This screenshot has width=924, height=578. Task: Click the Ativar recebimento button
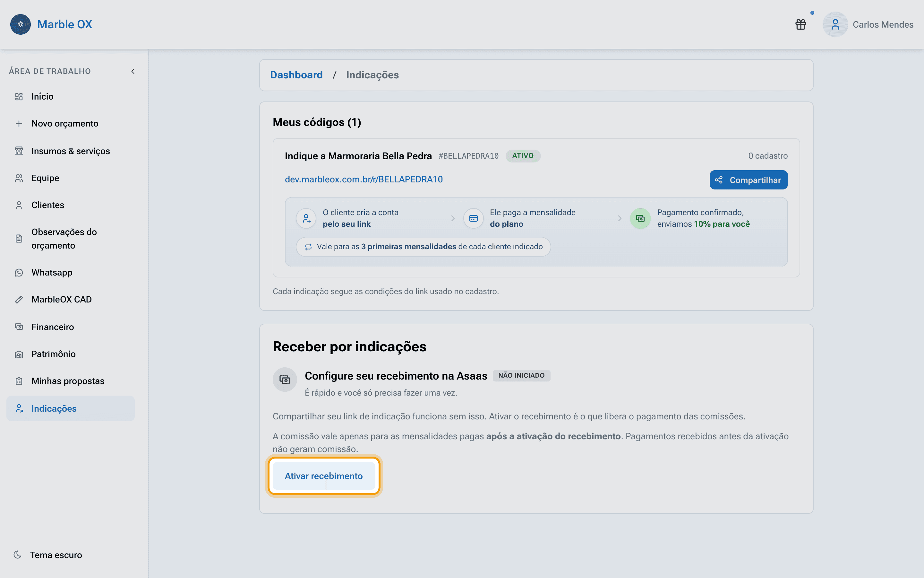[x=323, y=476]
